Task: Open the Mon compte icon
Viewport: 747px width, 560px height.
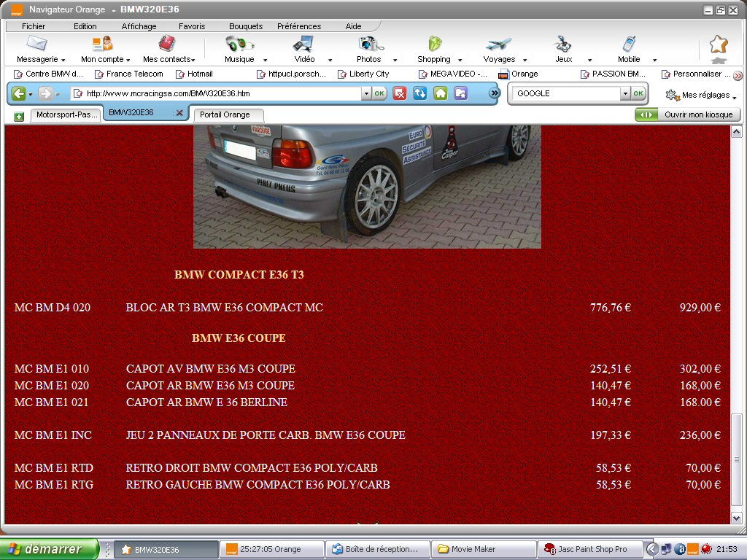Action: click(x=102, y=43)
